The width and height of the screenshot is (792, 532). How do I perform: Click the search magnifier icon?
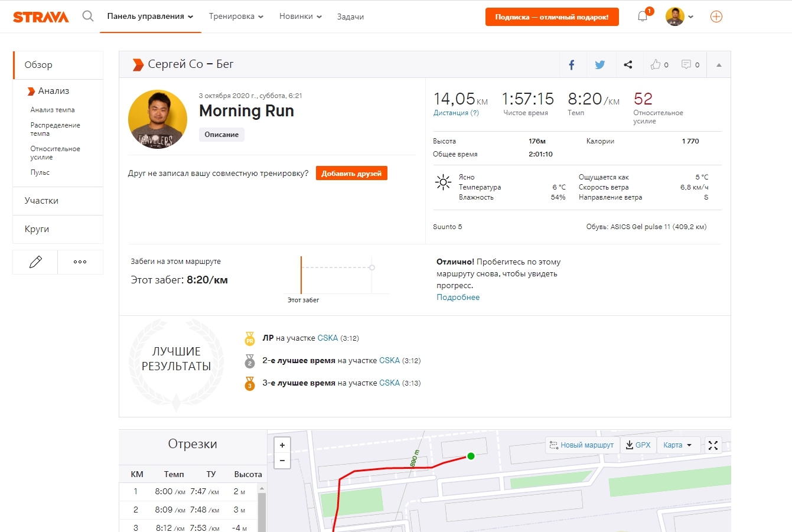[x=88, y=17]
